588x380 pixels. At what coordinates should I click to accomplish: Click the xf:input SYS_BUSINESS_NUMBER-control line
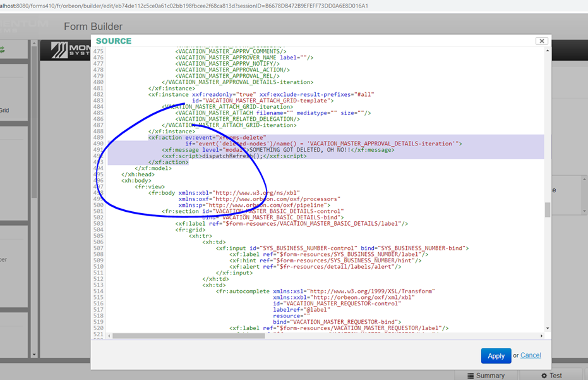coord(342,248)
